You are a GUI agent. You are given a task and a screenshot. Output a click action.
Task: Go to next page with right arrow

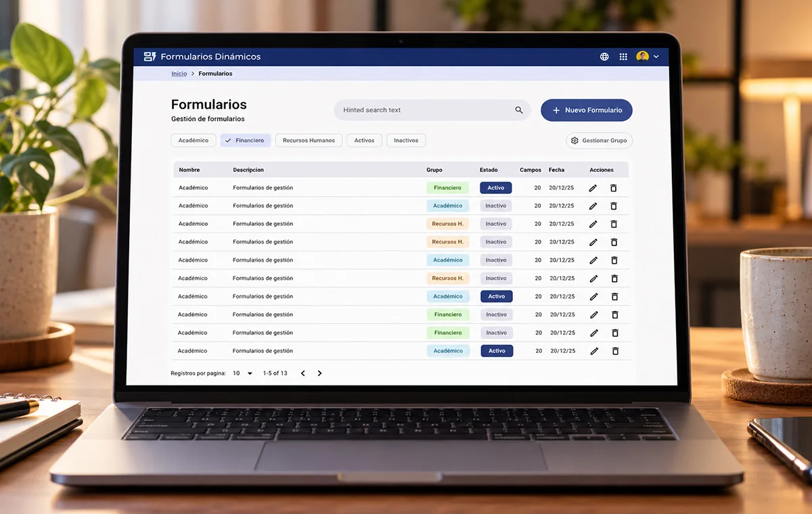coord(319,373)
